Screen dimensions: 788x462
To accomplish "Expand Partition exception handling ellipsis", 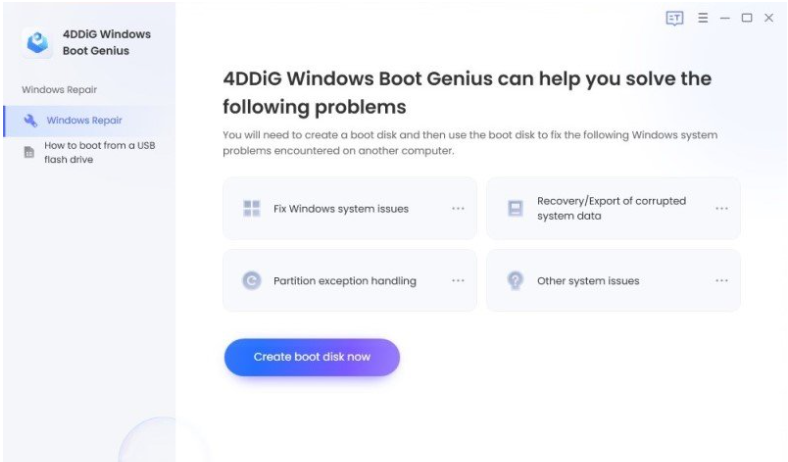I will click(458, 281).
